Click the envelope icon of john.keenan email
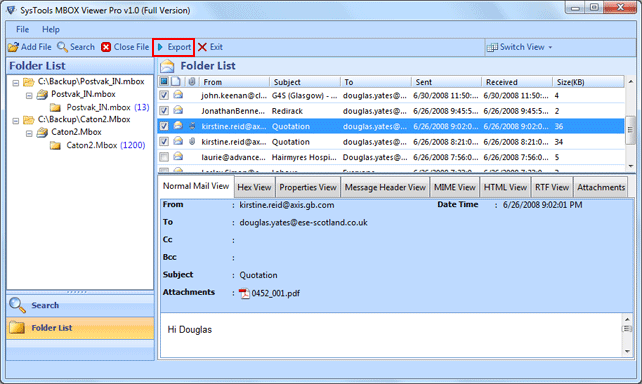The width and height of the screenshot is (642, 384). point(178,95)
